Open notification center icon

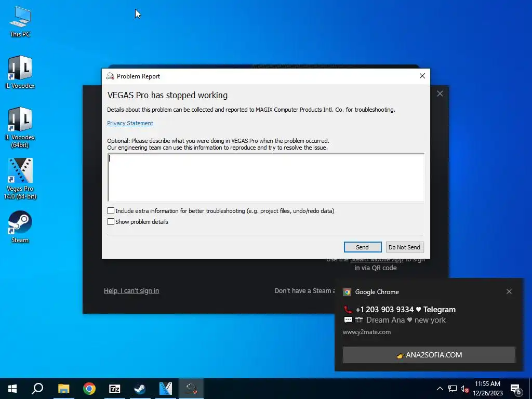[516, 389]
